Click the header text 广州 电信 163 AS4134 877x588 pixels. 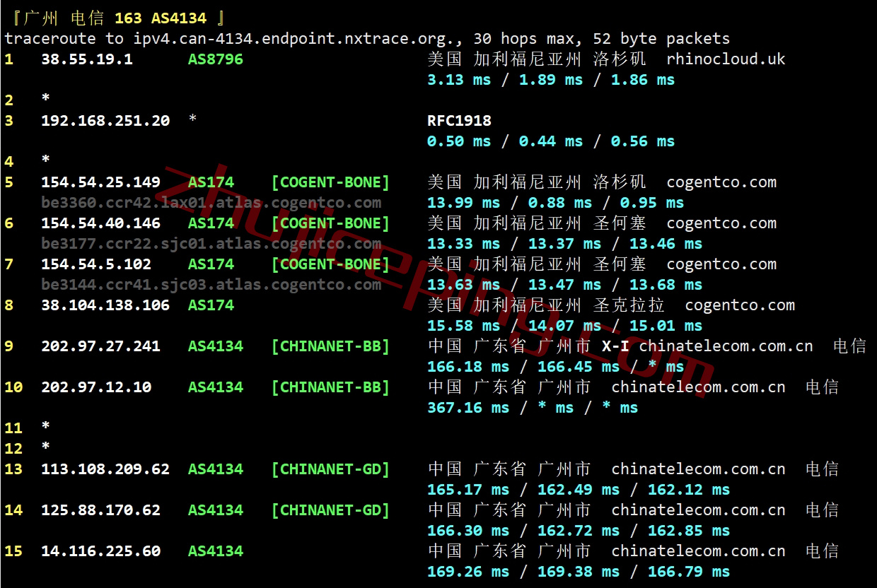click(115, 18)
